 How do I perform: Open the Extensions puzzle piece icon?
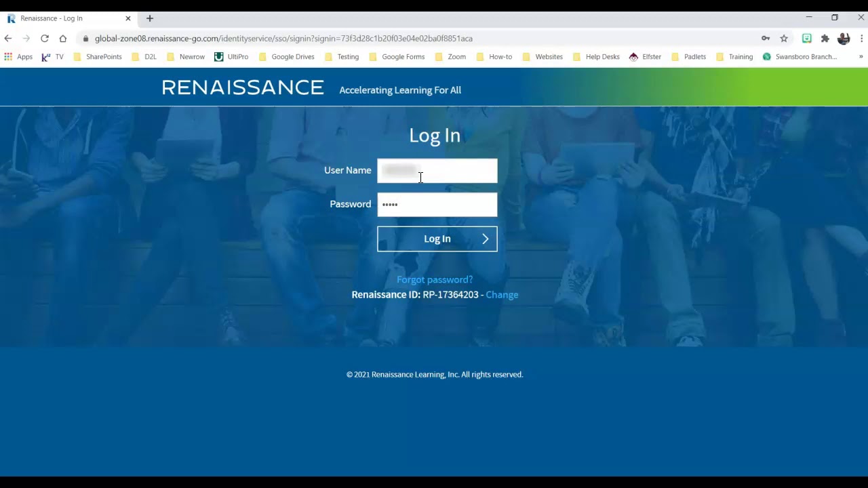coord(825,39)
